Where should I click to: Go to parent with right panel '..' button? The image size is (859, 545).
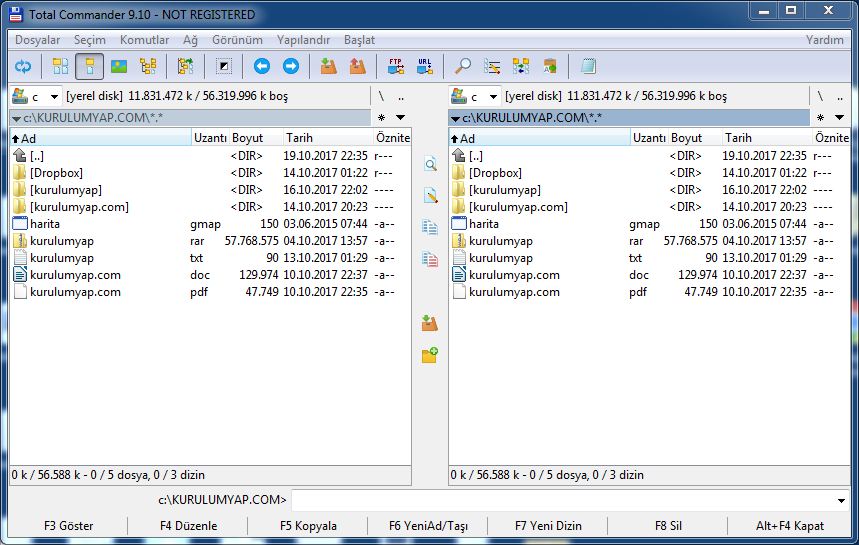(840, 96)
